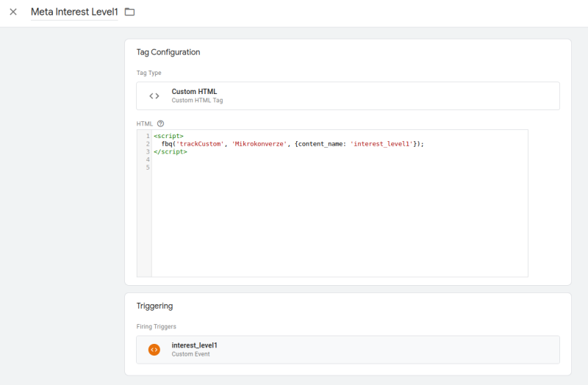Viewport: 588px width, 385px height.
Task: Click the Custom HTML angle-brackets icon
Action: (154, 96)
